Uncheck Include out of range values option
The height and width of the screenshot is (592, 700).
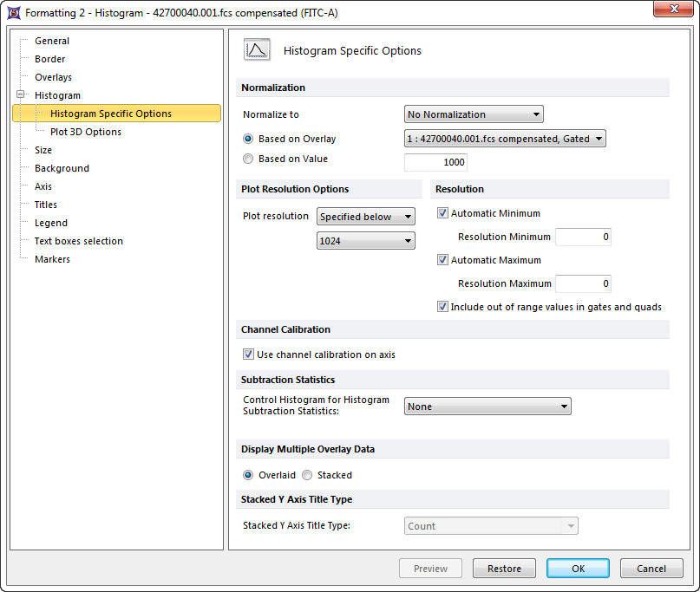tap(443, 307)
